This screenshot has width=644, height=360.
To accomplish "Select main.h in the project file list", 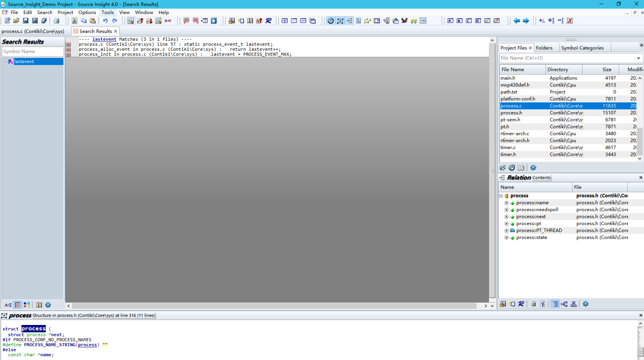I will pos(568,78).
